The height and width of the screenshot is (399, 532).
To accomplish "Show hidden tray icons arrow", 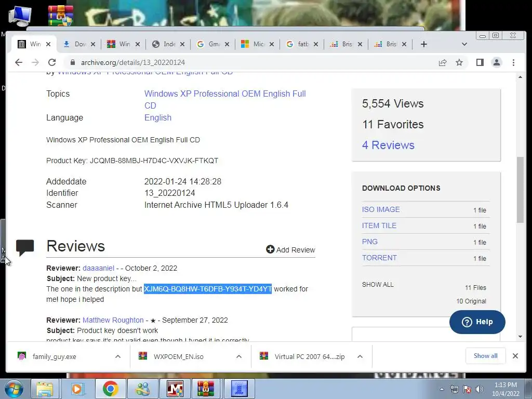I will [442, 389].
